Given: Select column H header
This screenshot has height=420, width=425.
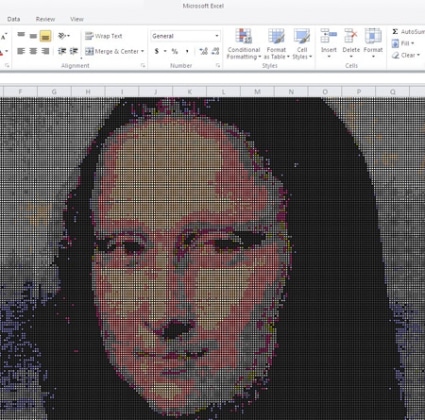Looking at the screenshot, I should 88,92.
